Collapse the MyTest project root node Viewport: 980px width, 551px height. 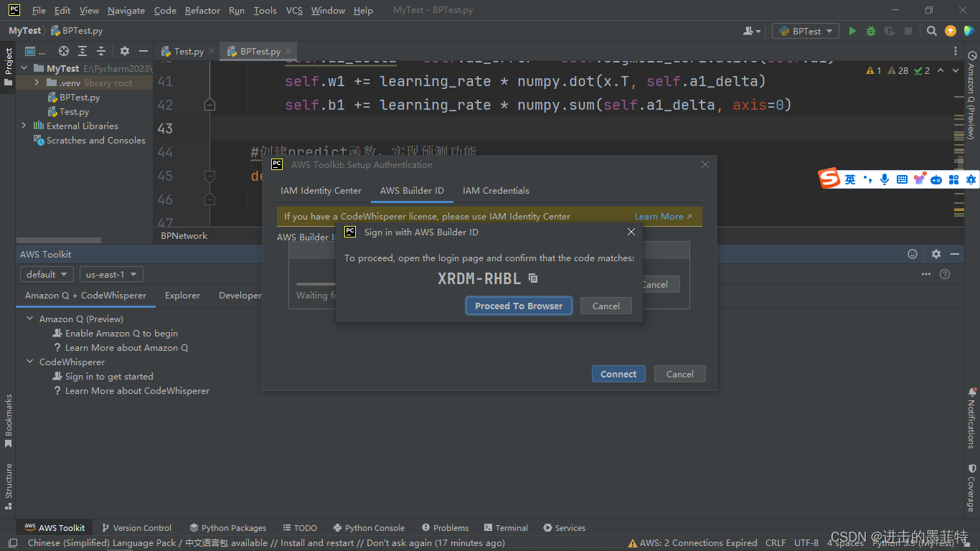(24, 68)
